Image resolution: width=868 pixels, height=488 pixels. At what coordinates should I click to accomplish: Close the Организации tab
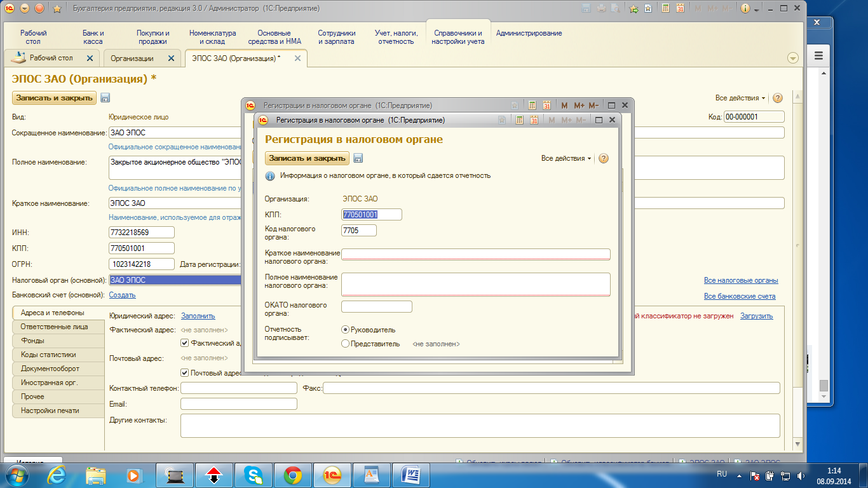click(170, 58)
